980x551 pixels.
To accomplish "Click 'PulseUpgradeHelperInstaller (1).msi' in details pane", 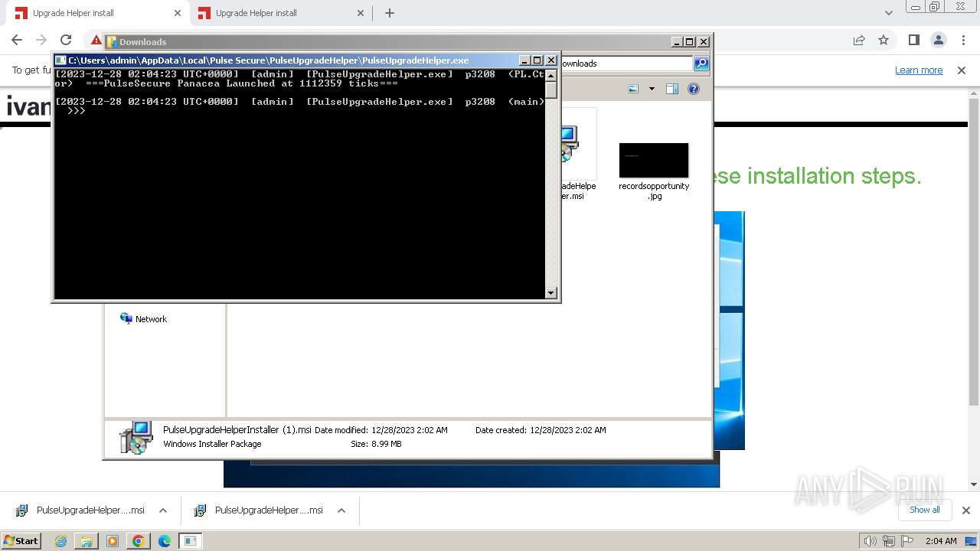I will 237,430.
